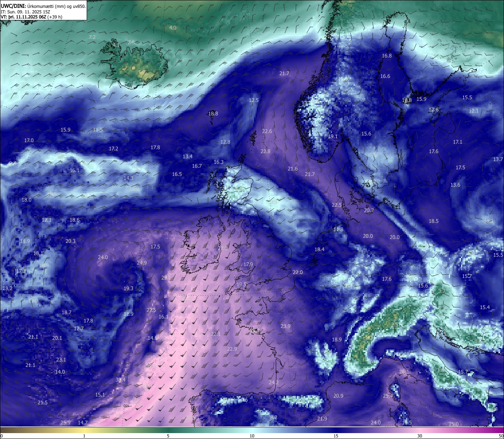Select the 13.4 value northwest of Scotland
Image resolution: width=504 pixels, height=439 pixels.
(187, 157)
